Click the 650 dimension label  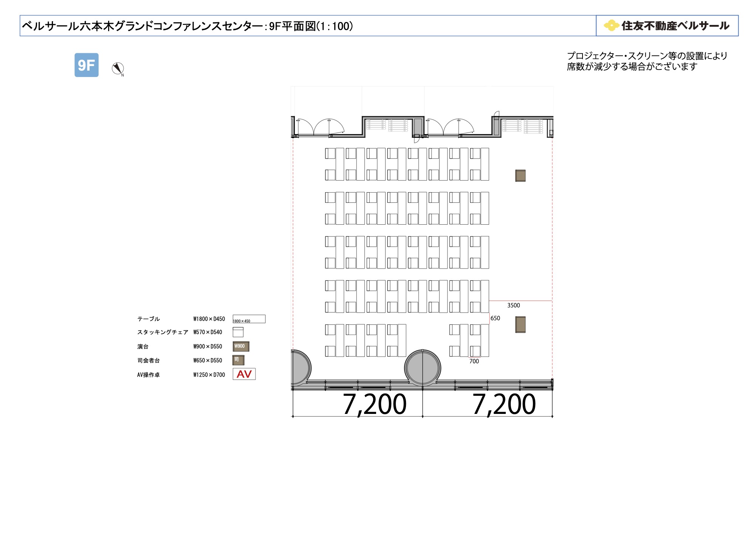pos(495,318)
